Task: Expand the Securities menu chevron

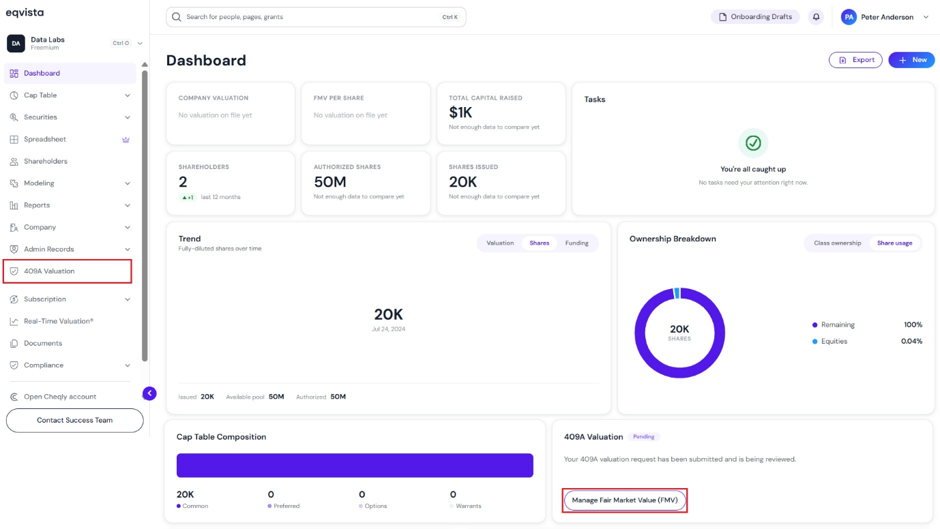Action: pyautogui.click(x=127, y=118)
